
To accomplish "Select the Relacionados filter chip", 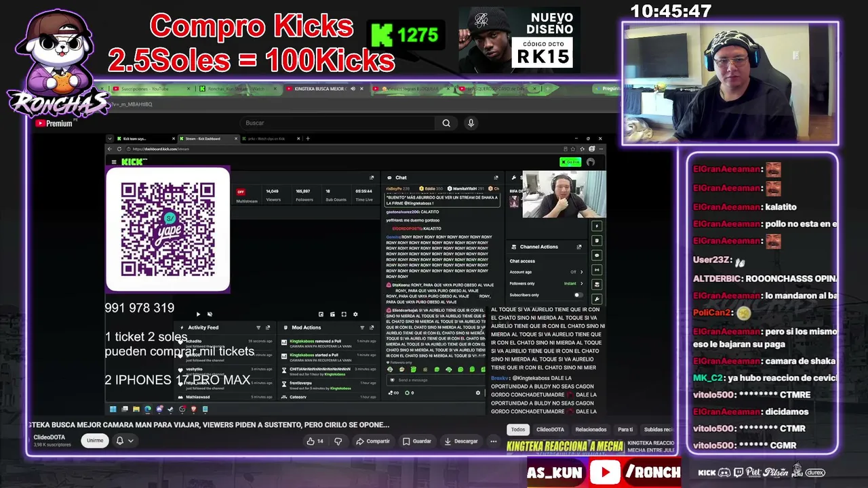I will click(591, 429).
